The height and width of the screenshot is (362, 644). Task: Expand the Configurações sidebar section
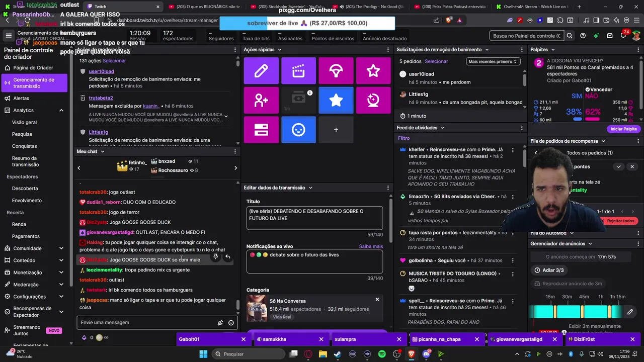(61, 297)
